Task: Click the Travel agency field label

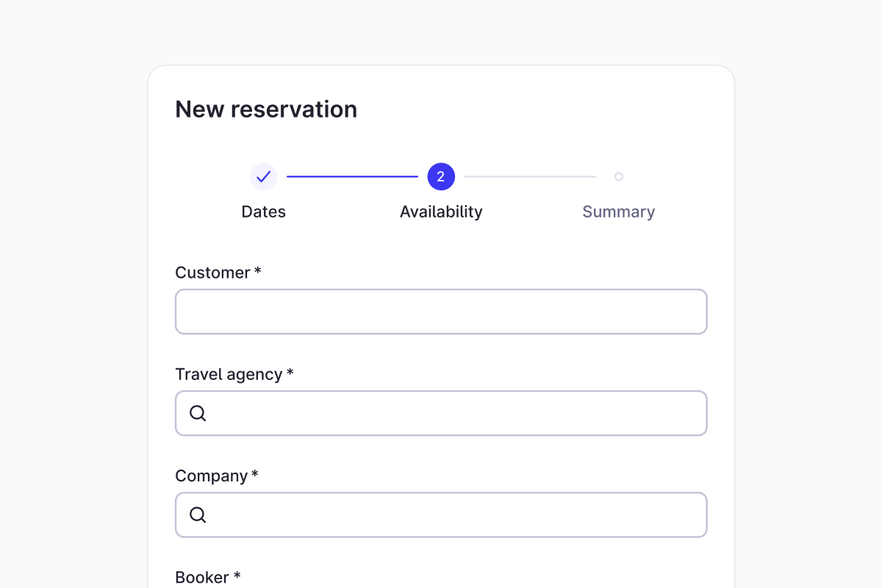Action: coord(229,374)
